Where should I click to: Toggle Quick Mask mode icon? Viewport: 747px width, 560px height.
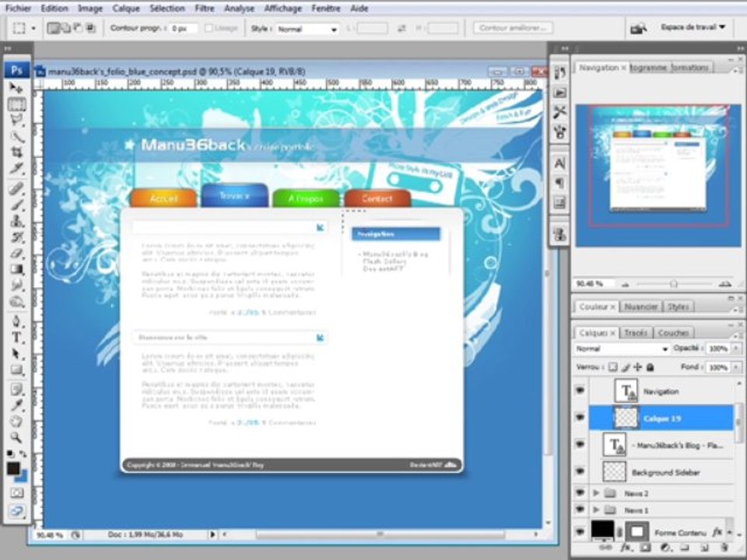(x=16, y=492)
